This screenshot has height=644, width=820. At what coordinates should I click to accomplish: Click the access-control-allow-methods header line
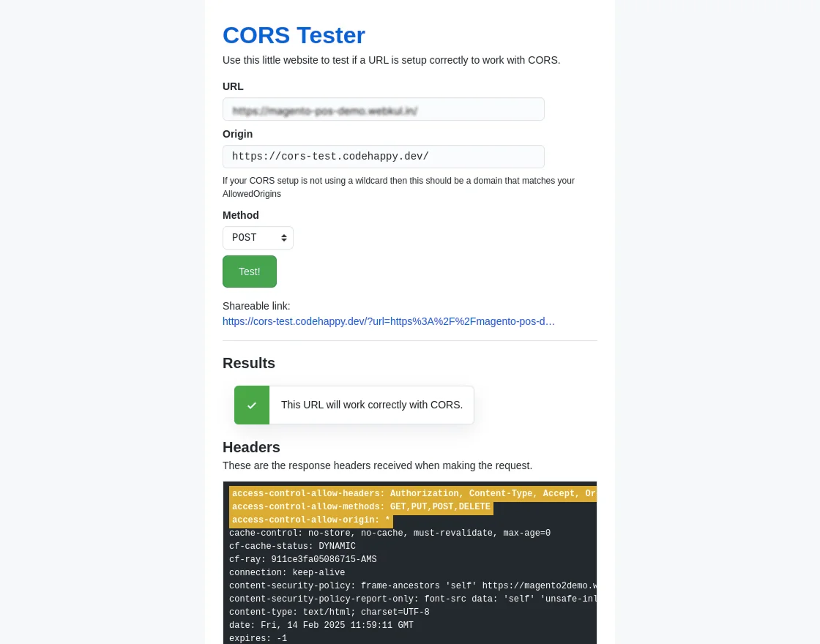click(361, 507)
